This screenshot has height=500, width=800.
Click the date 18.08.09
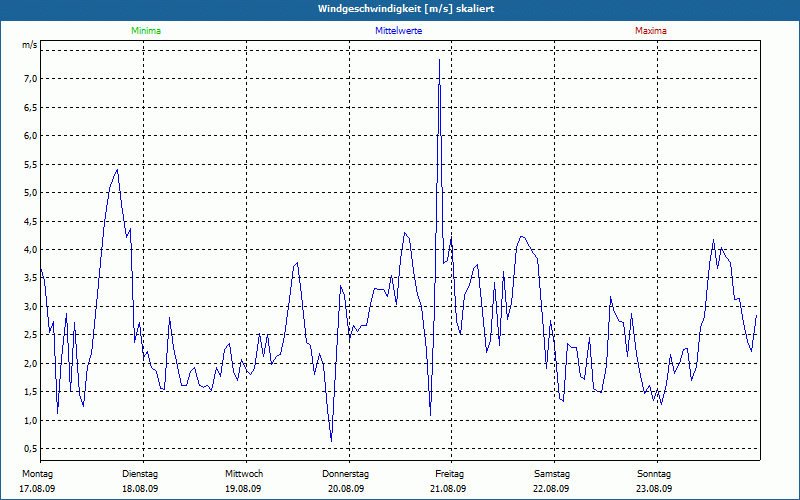(x=140, y=489)
